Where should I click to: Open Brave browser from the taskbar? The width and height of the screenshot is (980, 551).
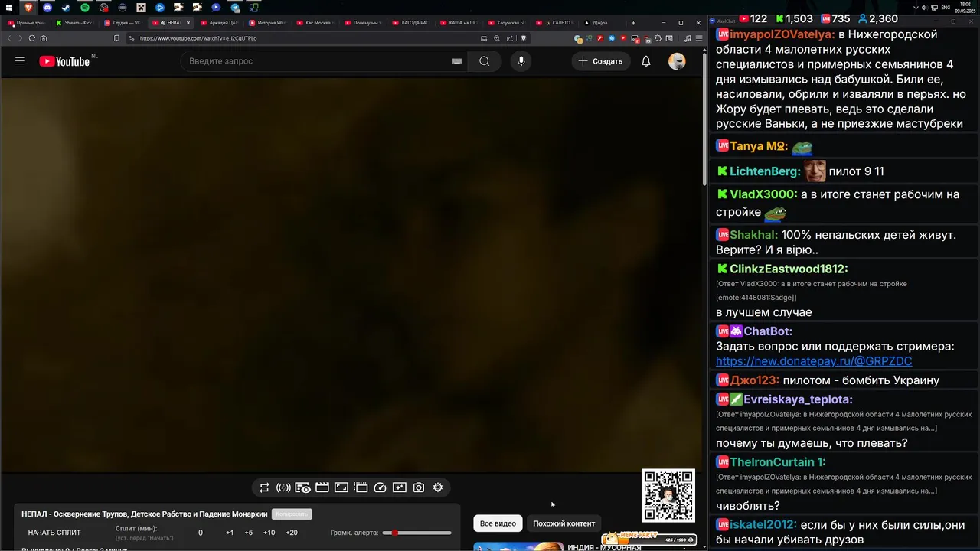28,8
